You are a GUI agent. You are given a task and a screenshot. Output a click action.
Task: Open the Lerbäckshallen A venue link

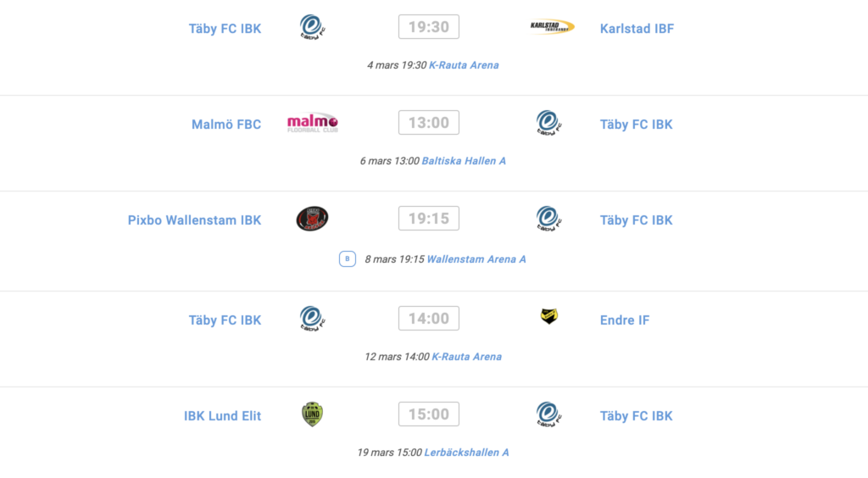coord(467,453)
